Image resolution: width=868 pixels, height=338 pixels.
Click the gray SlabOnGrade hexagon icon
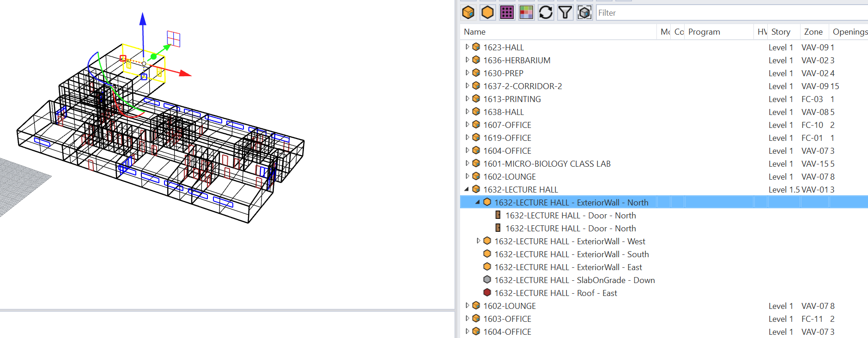[x=487, y=280]
